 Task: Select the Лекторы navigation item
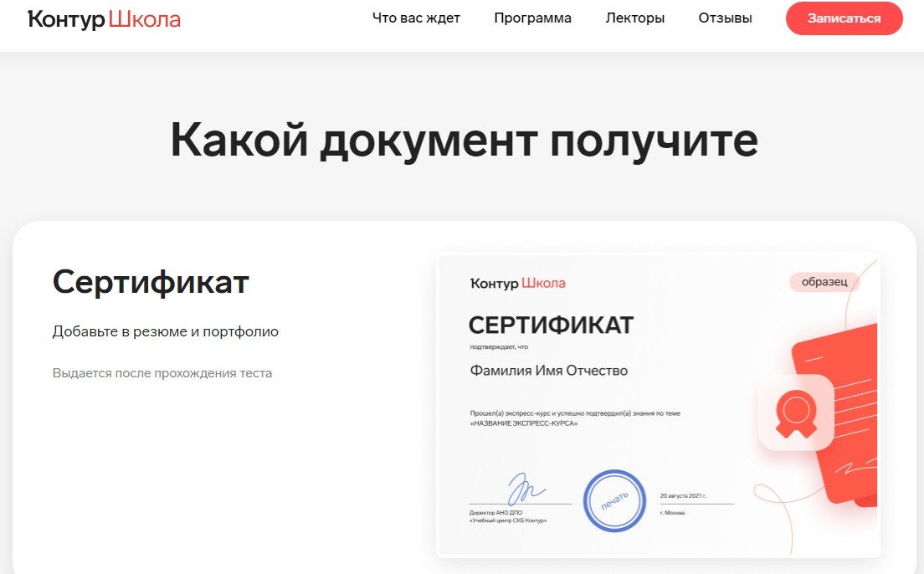[634, 18]
